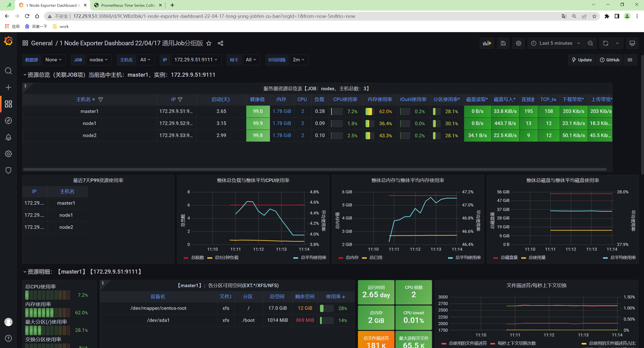This screenshot has height=348, width=644.
Task: Open a new browser tab
Action: (x=172, y=5)
